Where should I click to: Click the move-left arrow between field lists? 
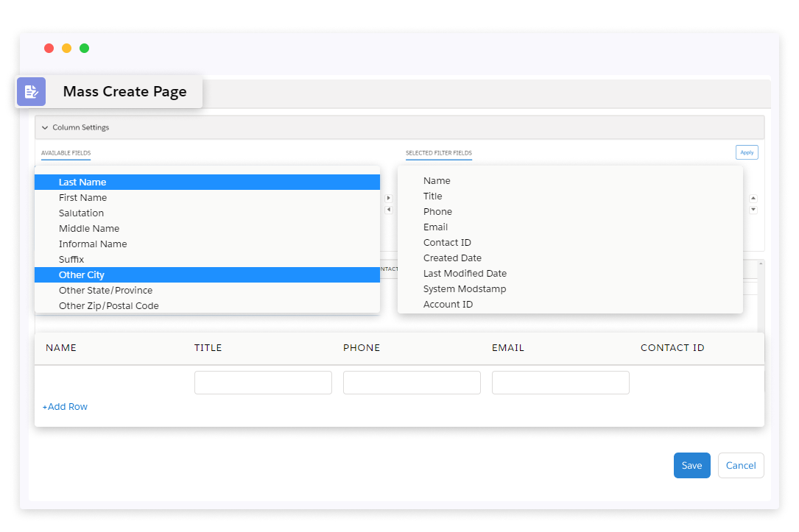pos(389,210)
